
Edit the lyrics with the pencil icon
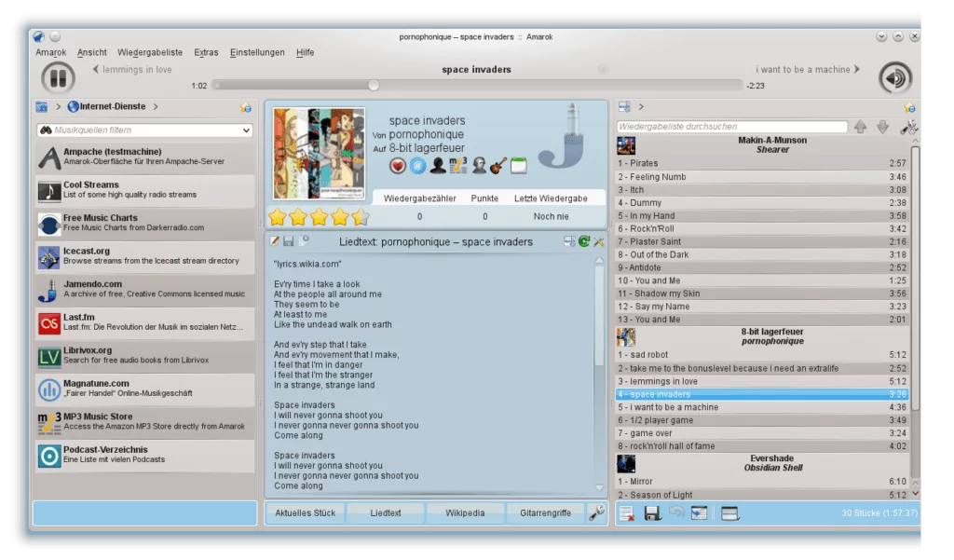[275, 241]
